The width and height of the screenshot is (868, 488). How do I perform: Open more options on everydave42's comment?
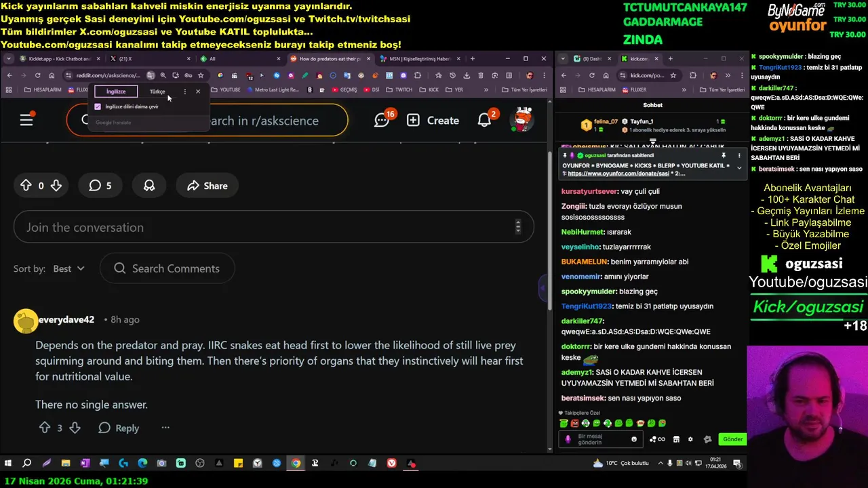click(x=165, y=428)
